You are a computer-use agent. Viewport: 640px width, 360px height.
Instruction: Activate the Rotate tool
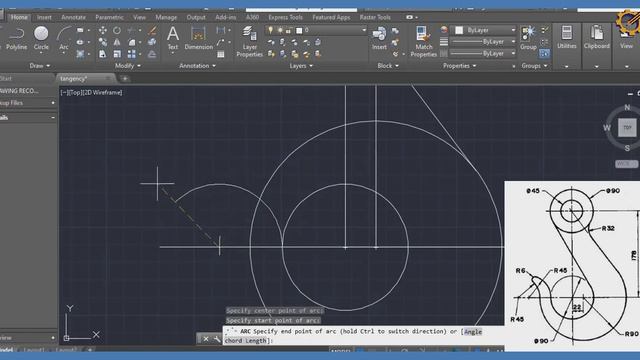coord(117,30)
